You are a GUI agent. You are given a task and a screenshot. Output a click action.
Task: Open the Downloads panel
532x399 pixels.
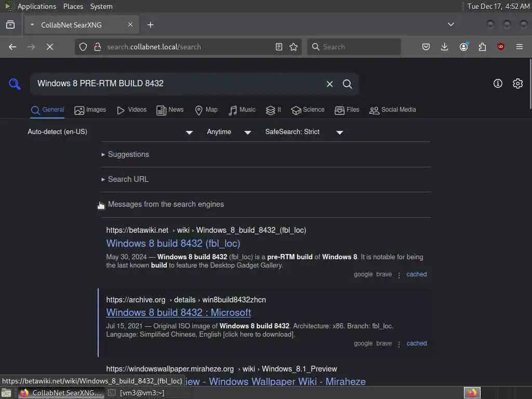pyautogui.click(x=445, y=47)
